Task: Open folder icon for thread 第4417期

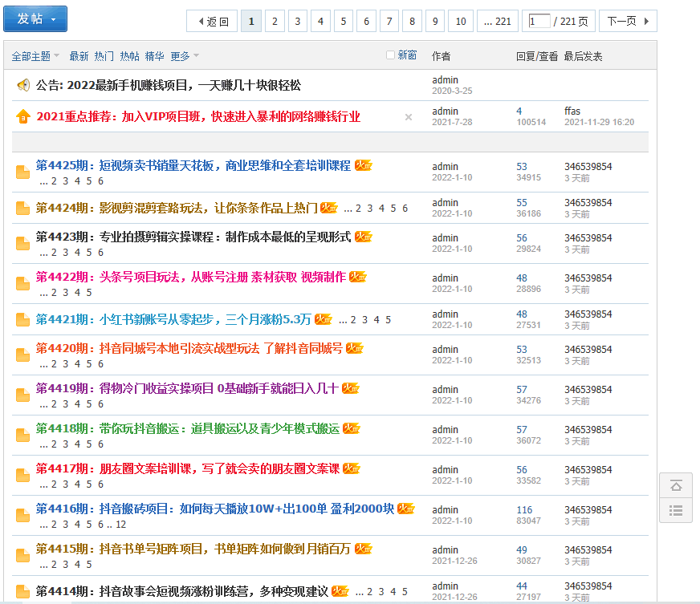Action: [22, 476]
